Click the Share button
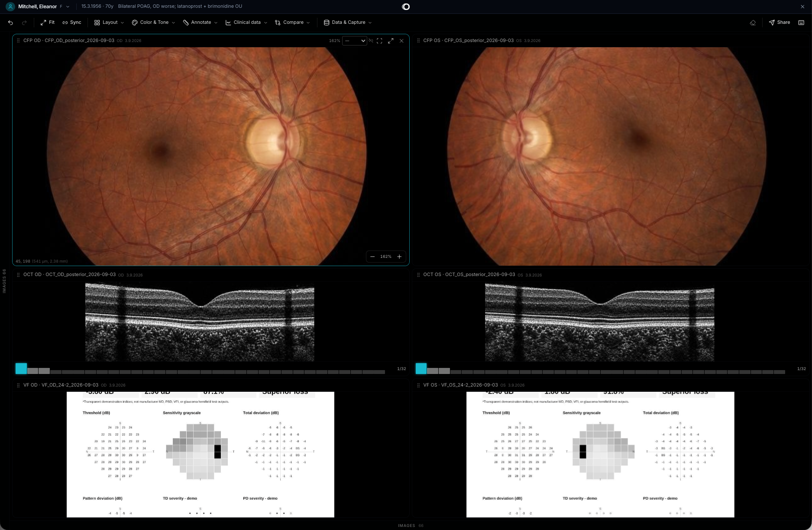Screen dimensions: 812x530 point(780,23)
